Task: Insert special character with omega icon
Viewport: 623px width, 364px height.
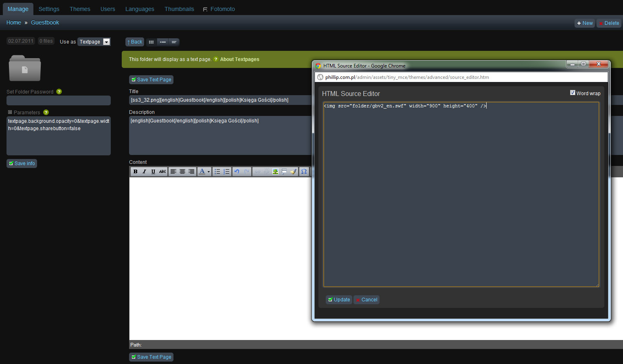Action: (x=304, y=172)
